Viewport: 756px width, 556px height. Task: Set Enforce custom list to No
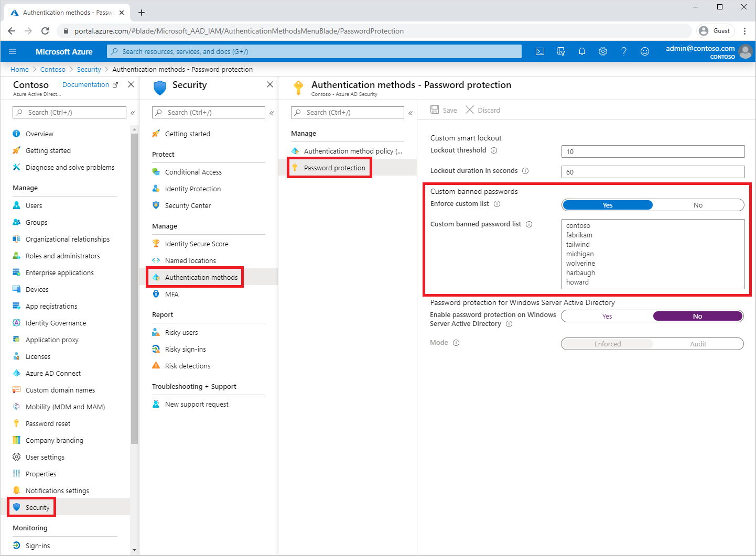coord(698,205)
